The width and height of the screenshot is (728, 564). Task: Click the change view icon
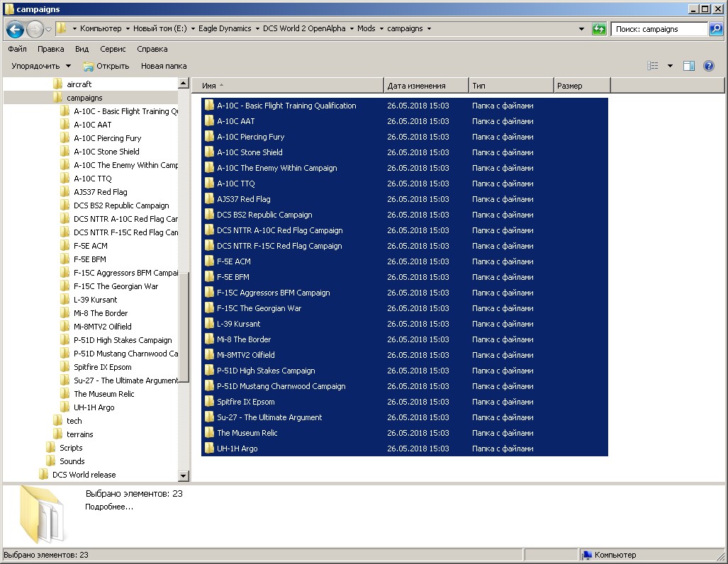point(652,66)
